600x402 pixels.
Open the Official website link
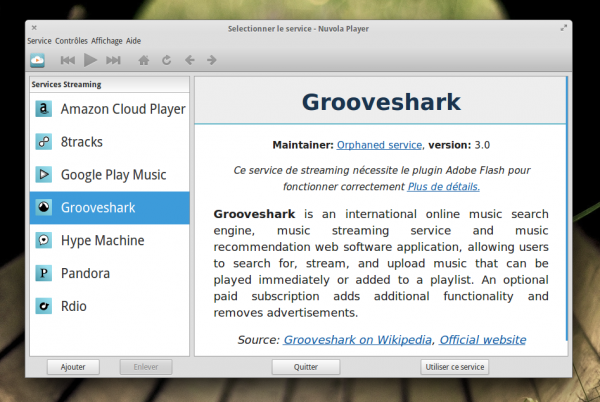tap(483, 340)
